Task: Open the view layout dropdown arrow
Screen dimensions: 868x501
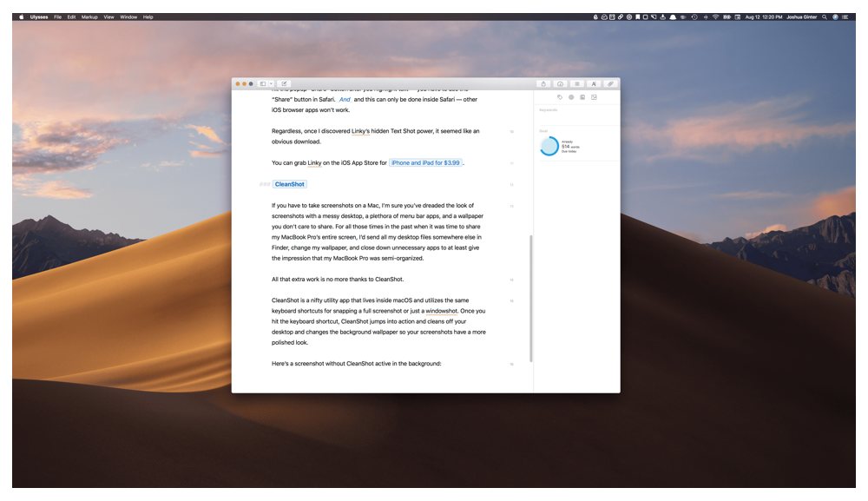Action: [x=271, y=83]
